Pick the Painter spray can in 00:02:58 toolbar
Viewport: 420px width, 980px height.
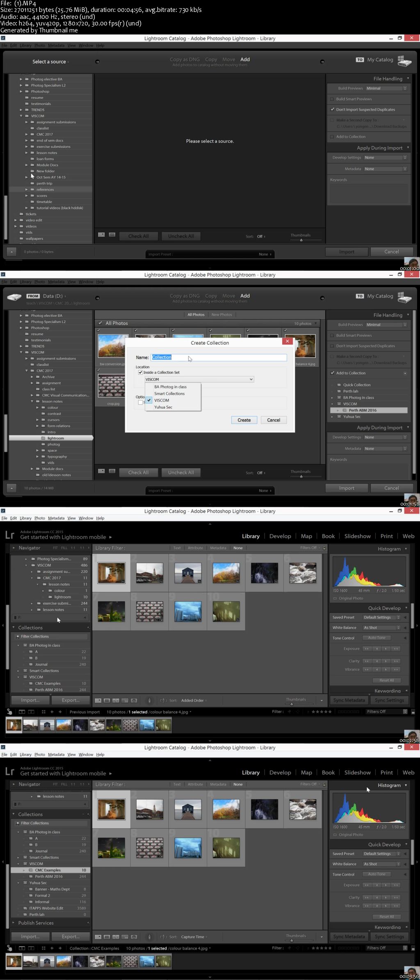[149, 701]
